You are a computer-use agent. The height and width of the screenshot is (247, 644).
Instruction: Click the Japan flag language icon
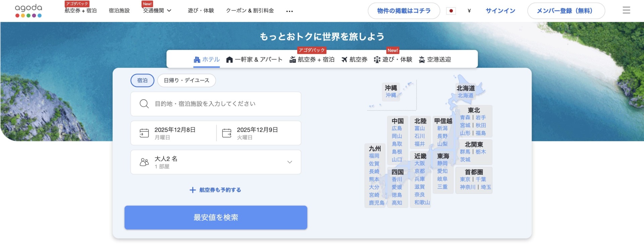451,11
